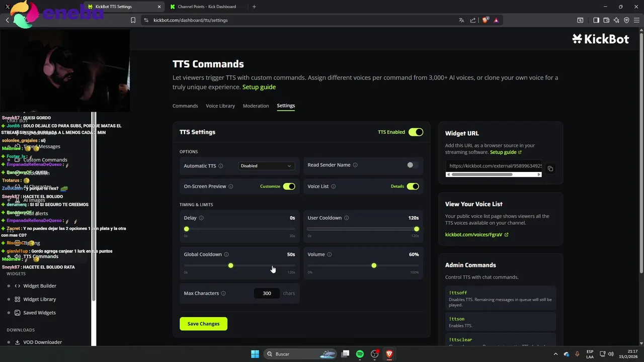Click the translate page icon in address bar

(x=461, y=20)
